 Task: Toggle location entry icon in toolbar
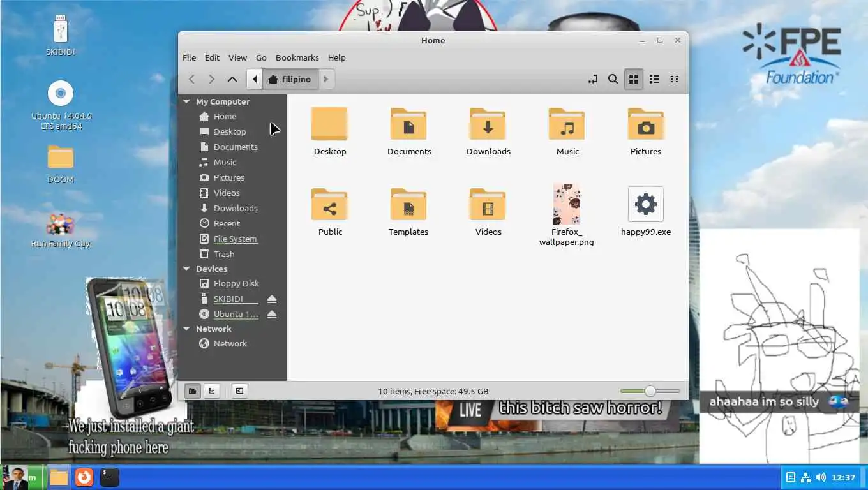click(593, 79)
